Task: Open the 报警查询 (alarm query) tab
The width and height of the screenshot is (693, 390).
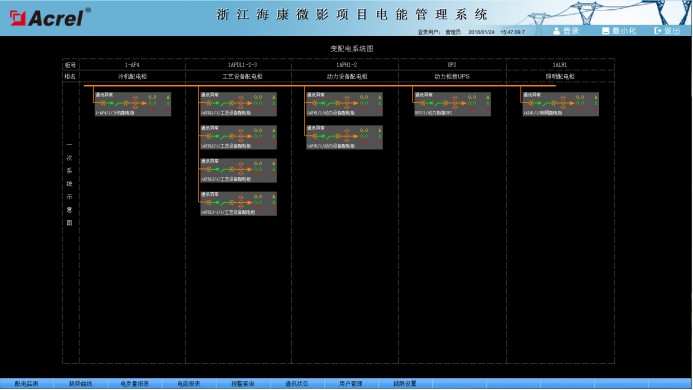Action: [x=243, y=384]
